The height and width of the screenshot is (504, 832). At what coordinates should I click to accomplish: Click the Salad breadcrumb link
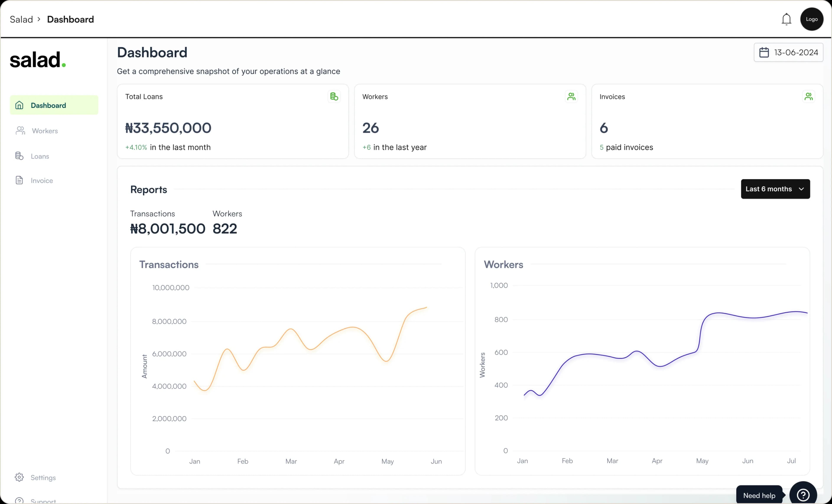(x=21, y=19)
